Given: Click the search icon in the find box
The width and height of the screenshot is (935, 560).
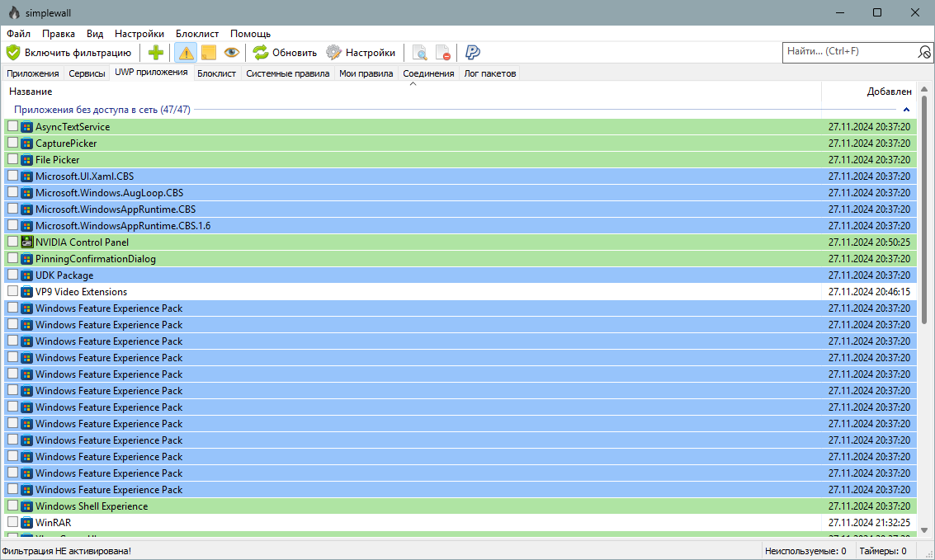Looking at the screenshot, I should click(923, 53).
